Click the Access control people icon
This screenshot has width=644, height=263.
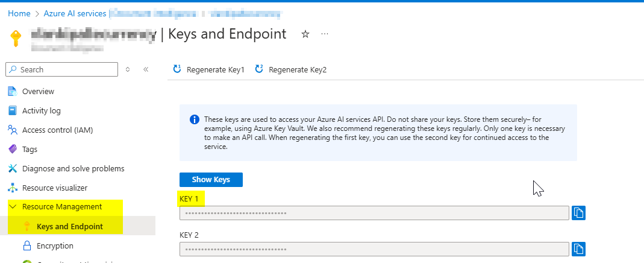pyautogui.click(x=13, y=130)
